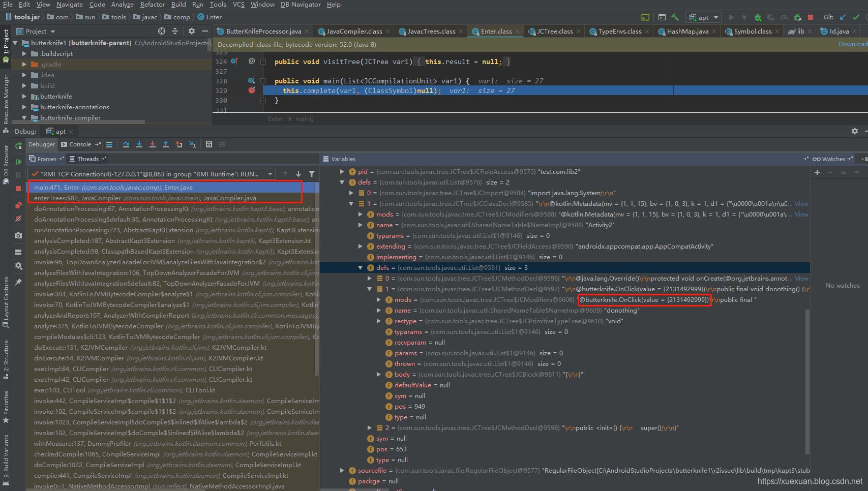This screenshot has width=868, height=491.
Task: Select the Threads tab
Action: [x=88, y=159]
